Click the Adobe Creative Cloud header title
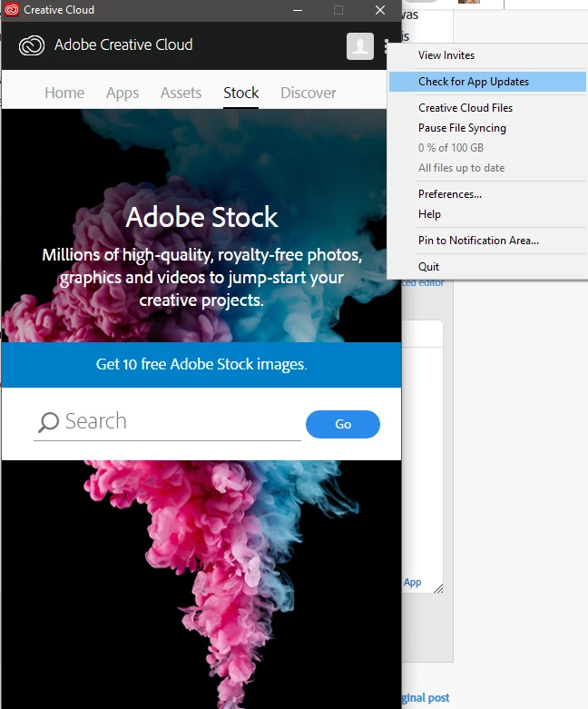Screen dimensions: 588x709 pos(123,44)
